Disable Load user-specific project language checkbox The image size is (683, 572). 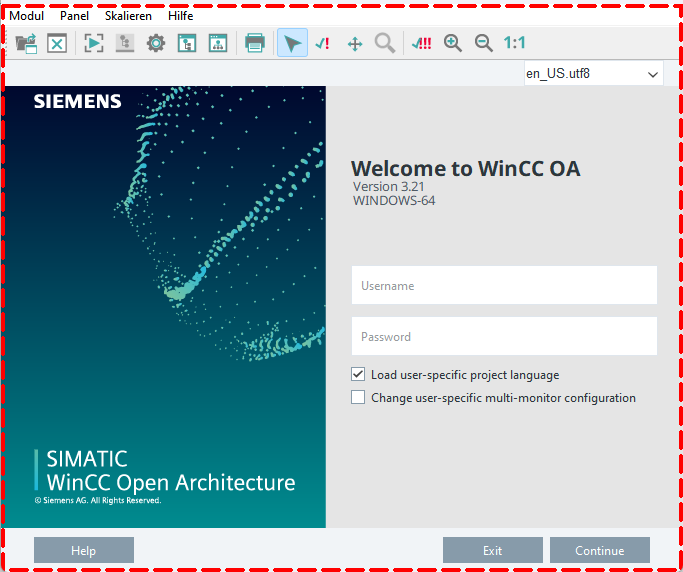pos(359,374)
